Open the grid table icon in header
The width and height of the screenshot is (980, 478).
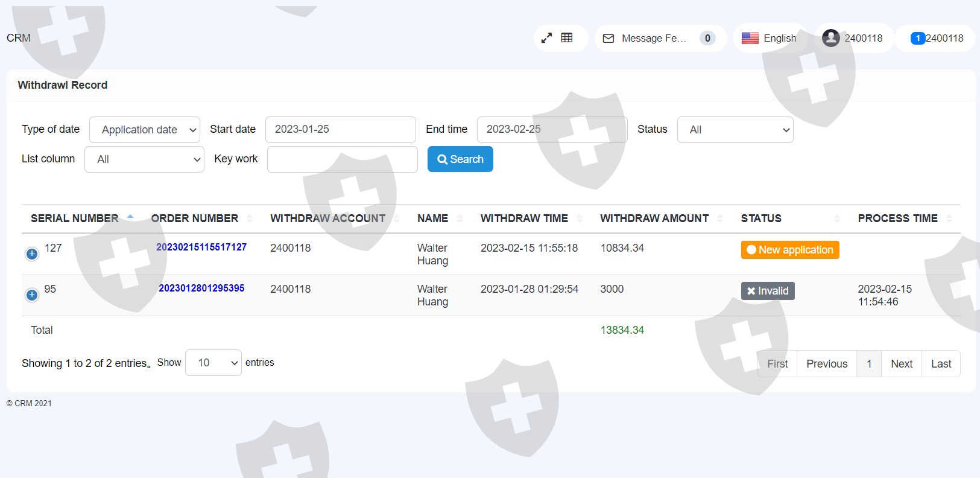567,38
